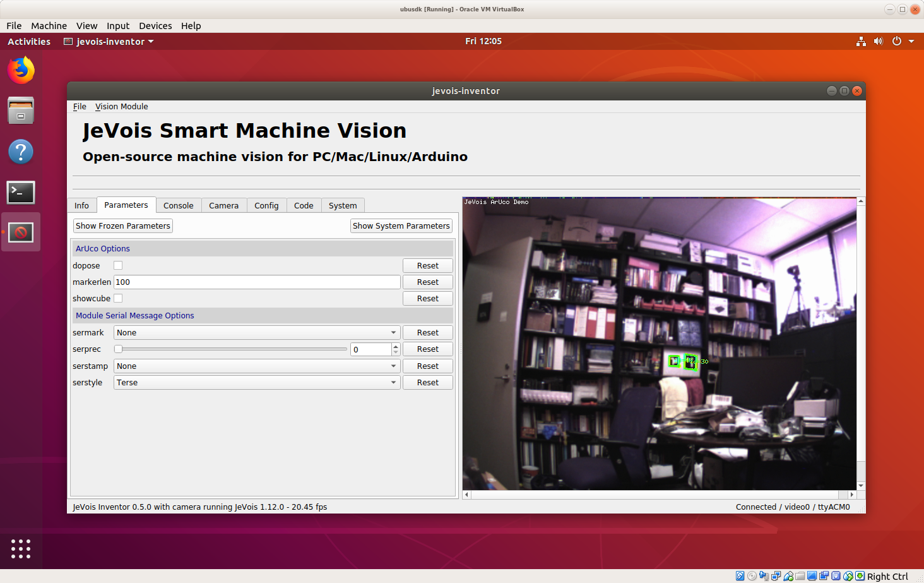The width and height of the screenshot is (924, 583).
Task: Click Show System Parameters button
Action: pyautogui.click(x=401, y=225)
